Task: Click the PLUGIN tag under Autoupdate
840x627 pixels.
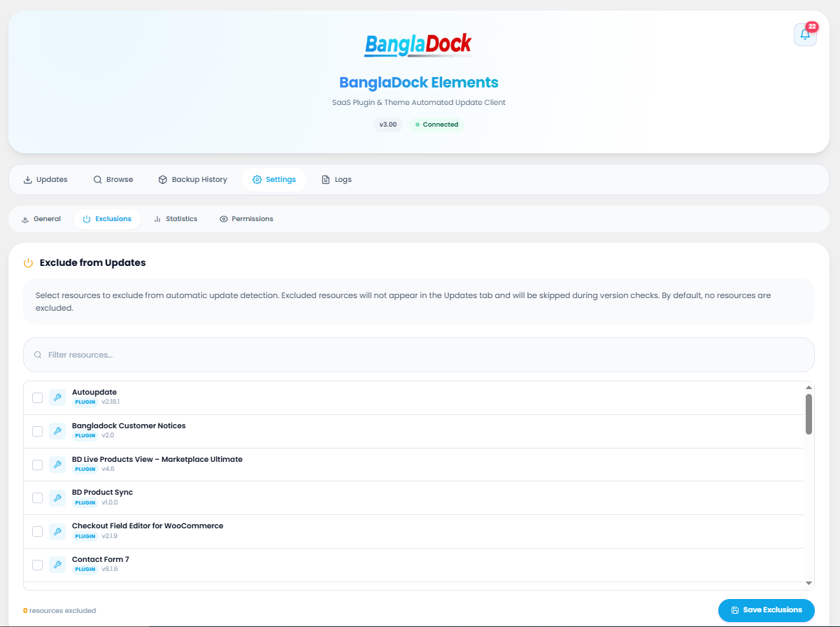Action: [85, 402]
